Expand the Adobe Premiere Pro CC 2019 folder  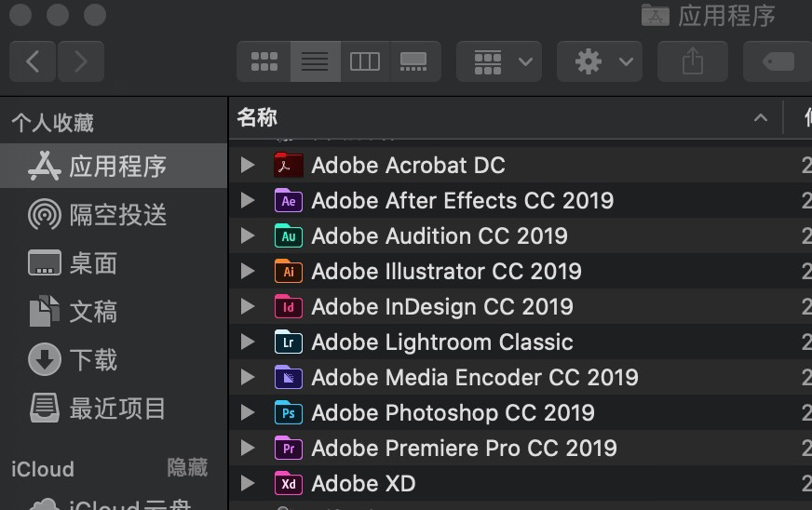coord(248,448)
